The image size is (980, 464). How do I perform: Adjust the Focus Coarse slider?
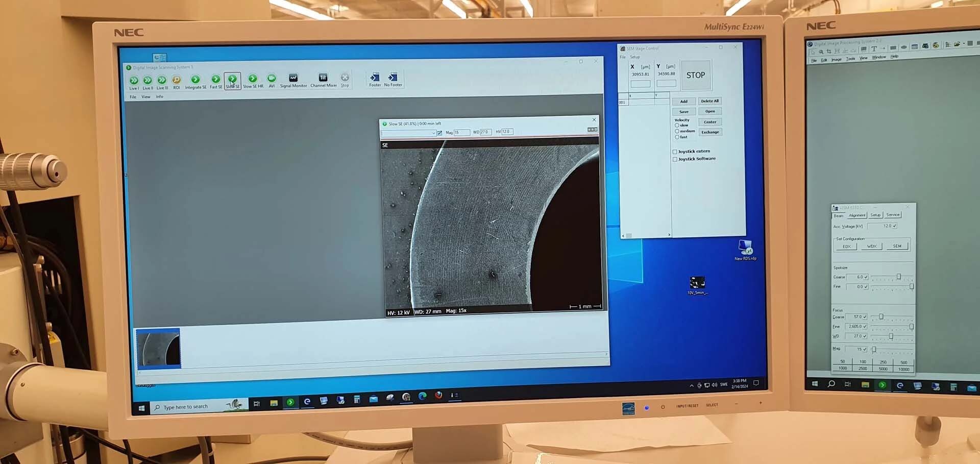point(881,316)
